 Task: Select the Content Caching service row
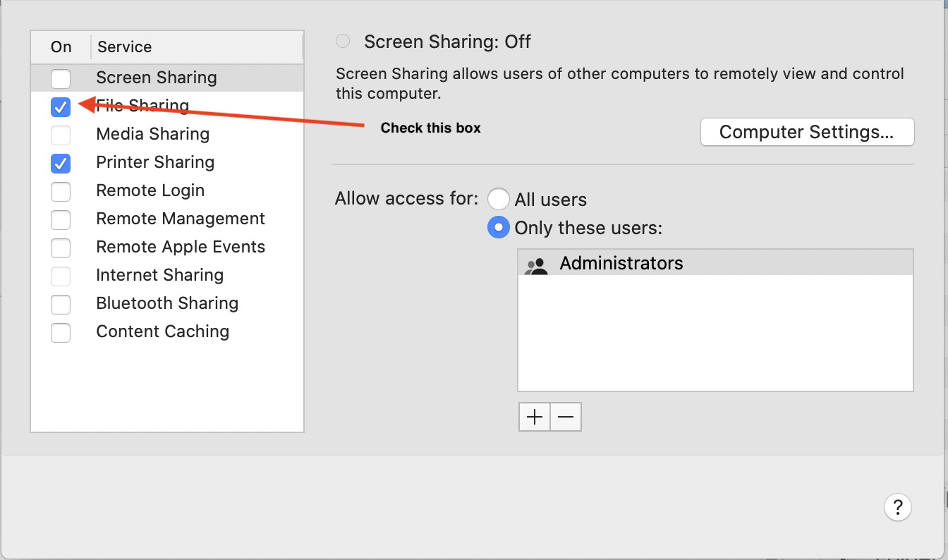pyautogui.click(x=167, y=331)
